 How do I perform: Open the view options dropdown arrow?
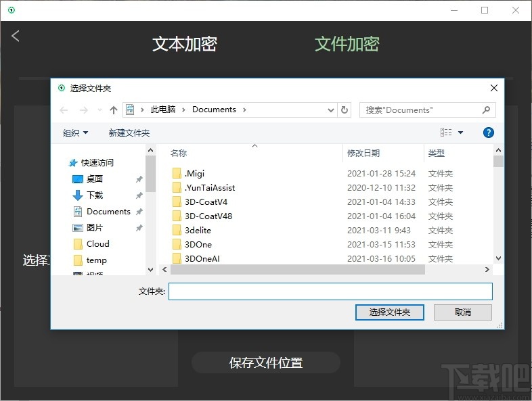tap(460, 133)
